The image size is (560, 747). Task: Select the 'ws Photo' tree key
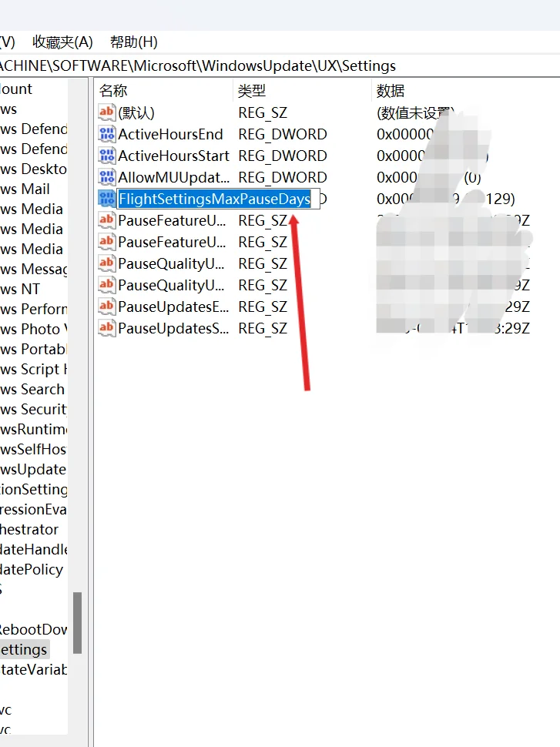[x=33, y=329]
